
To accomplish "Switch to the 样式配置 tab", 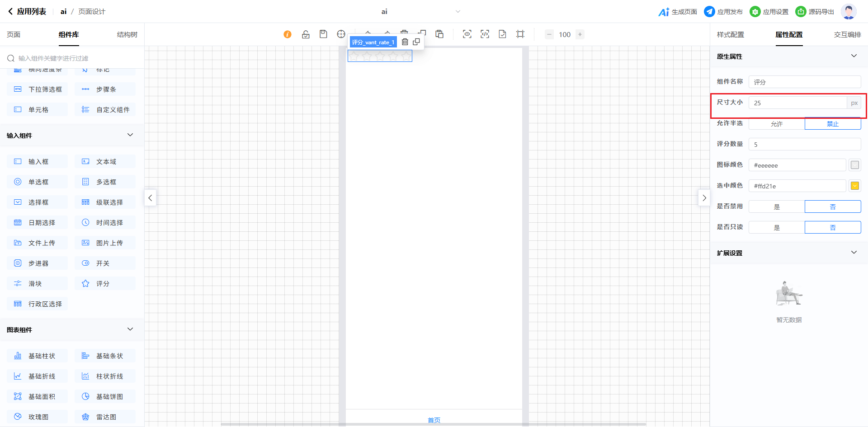I will pyautogui.click(x=730, y=34).
